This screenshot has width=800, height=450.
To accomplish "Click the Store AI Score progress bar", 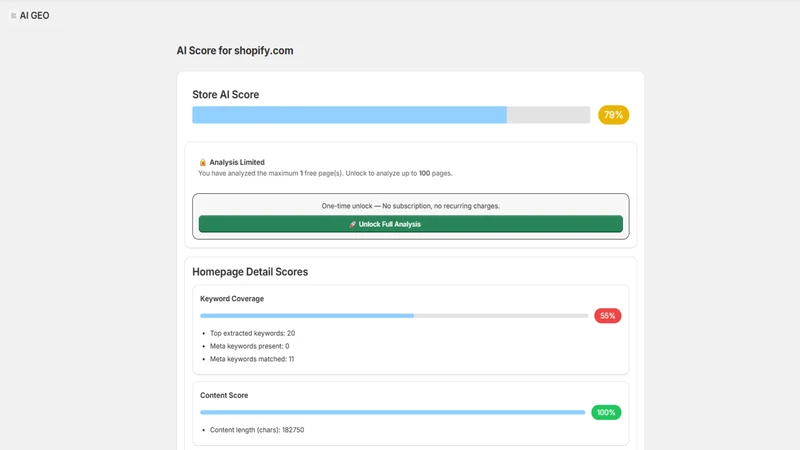I will pyautogui.click(x=391, y=115).
